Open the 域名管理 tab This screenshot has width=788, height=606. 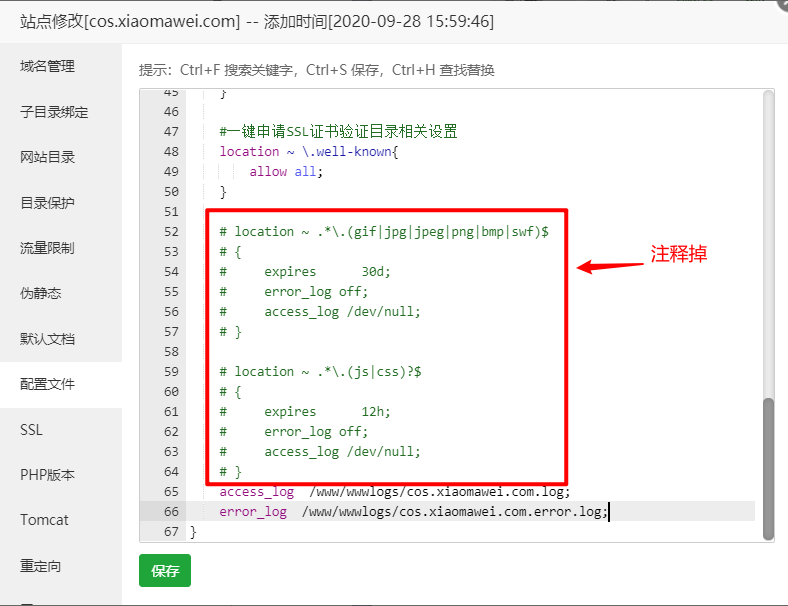pos(47,66)
